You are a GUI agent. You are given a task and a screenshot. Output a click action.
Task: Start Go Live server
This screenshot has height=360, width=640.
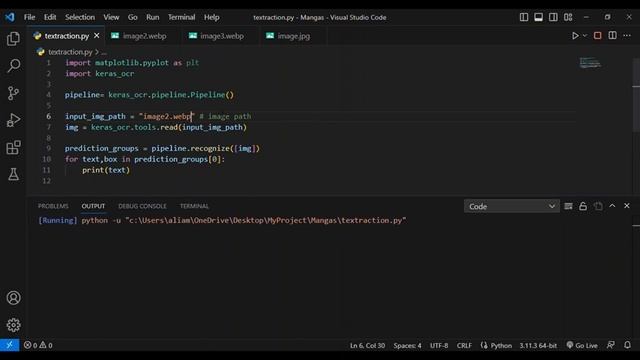tap(582, 345)
